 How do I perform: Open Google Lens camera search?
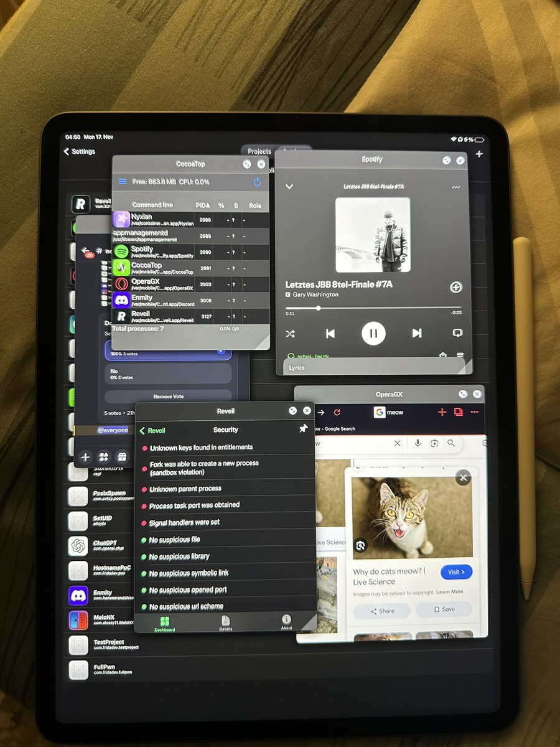click(x=434, y=443)
